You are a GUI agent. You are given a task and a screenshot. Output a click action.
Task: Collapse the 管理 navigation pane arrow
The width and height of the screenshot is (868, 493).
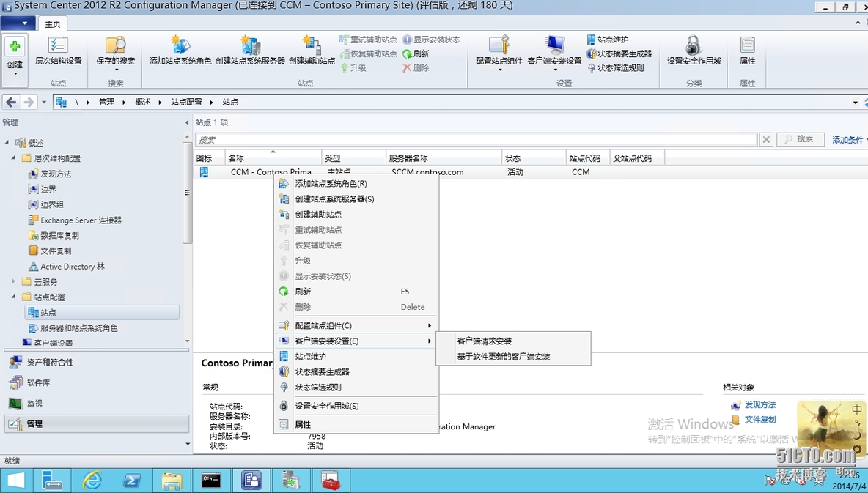pyautogui.click(x=186, y=122)
